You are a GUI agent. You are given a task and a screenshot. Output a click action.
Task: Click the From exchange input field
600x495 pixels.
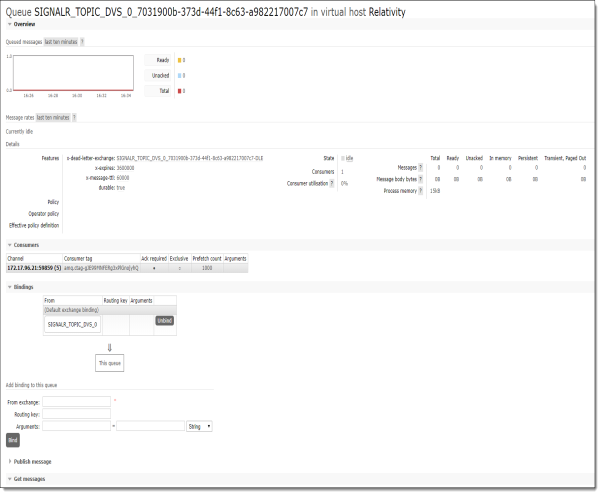pos(76,401)
